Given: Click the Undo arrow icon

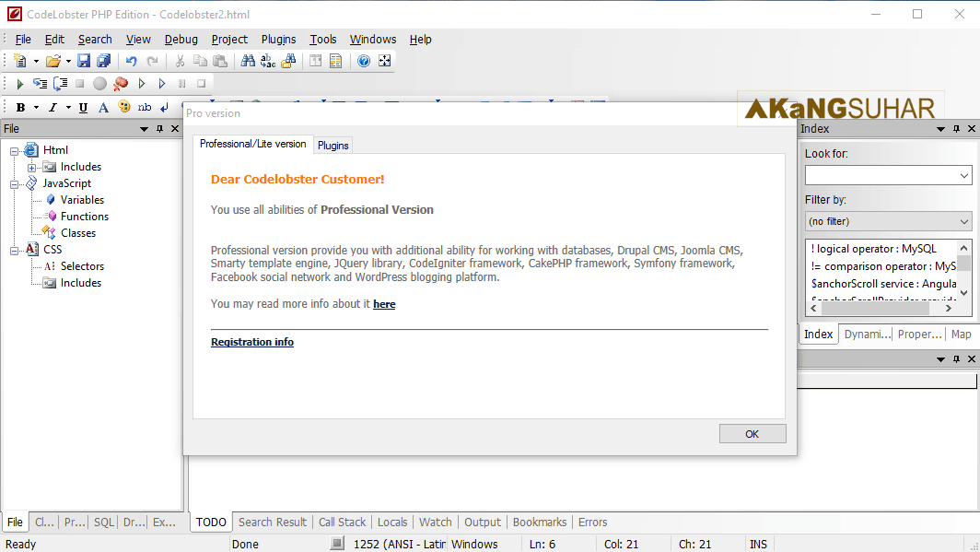Looking at the screenshot, I should tap(131, 61).
